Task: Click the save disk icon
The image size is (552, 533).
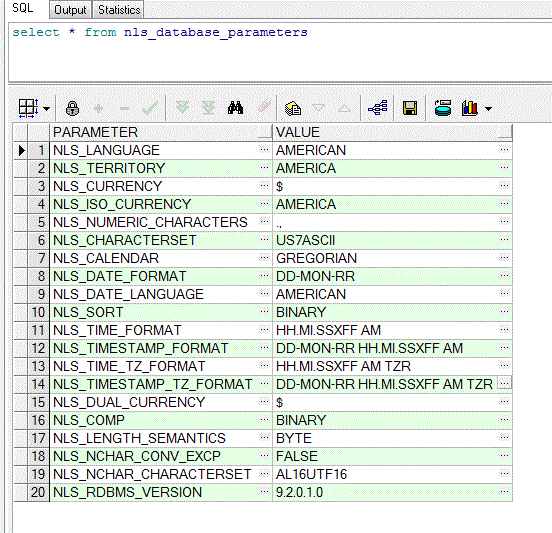Action: tap(410, 108)
